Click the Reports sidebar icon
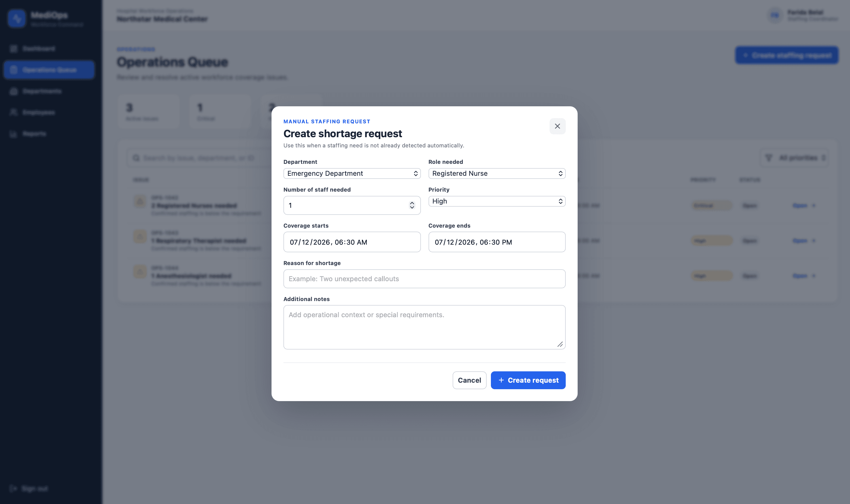The height and width of the screenshot is (504, 850). click(x=14, y=134)
